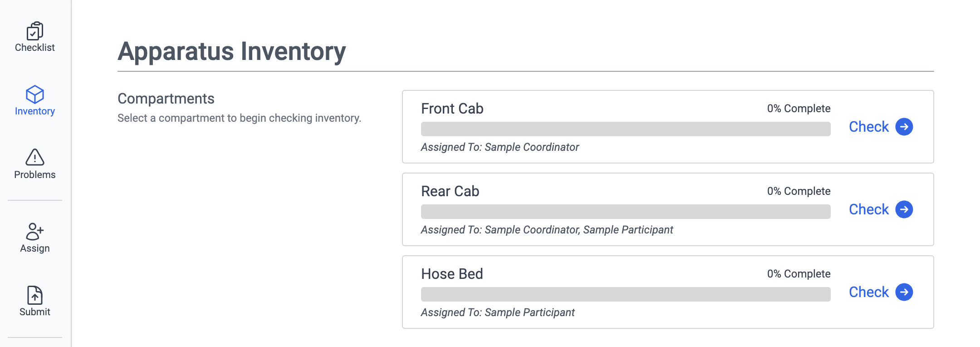Click the Front Cab progress bar
This screenshot has height=347, width=980.
click(x=625, y=129)
